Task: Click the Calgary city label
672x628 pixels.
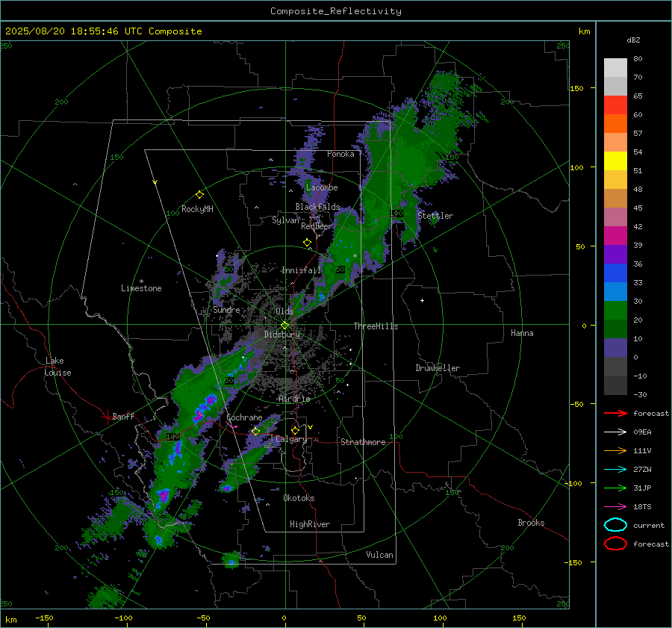Action: pos(291,439)
